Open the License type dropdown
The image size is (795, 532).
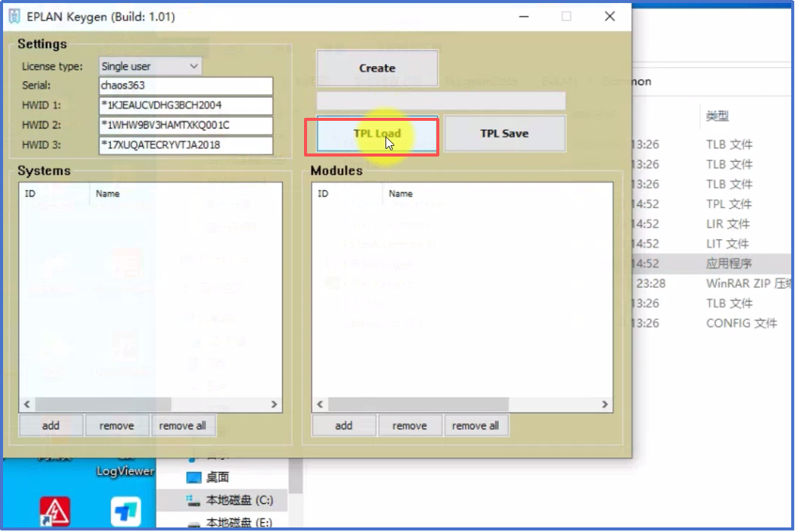point(150,66)
